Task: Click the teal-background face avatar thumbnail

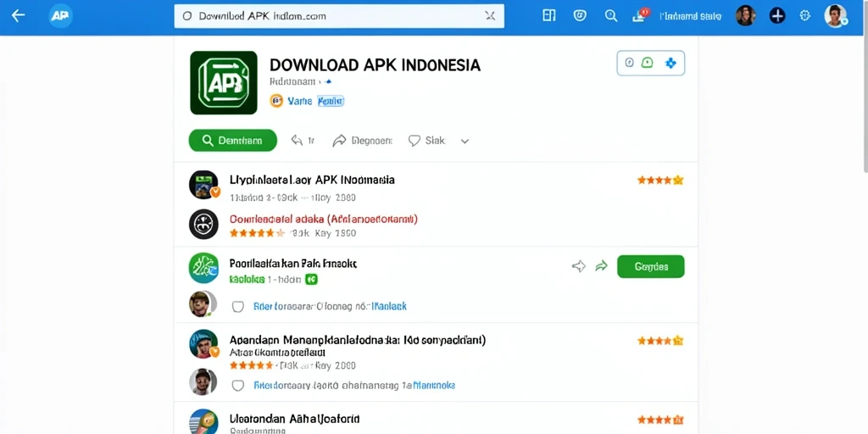Action: coord(203,344)
